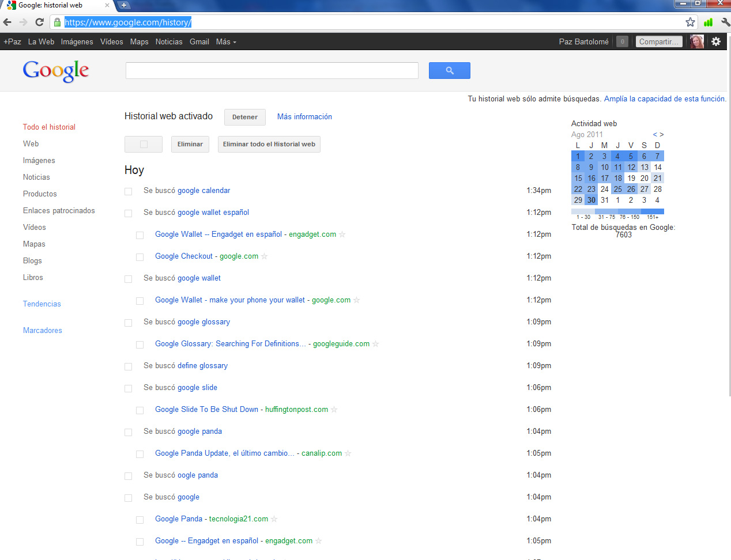Click the Paz Bartolomé profile photo

point(697,41)
